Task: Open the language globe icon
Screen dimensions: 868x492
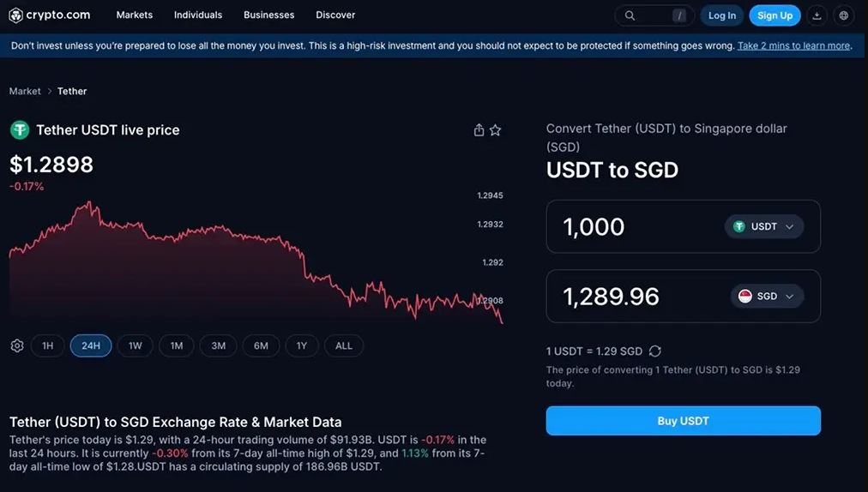Action: point(844,15)
